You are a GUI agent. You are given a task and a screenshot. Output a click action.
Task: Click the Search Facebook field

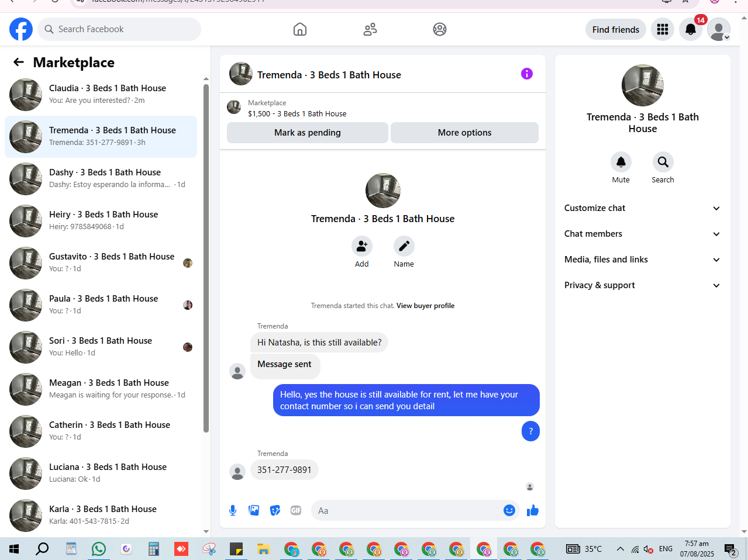tap(119, 29)
